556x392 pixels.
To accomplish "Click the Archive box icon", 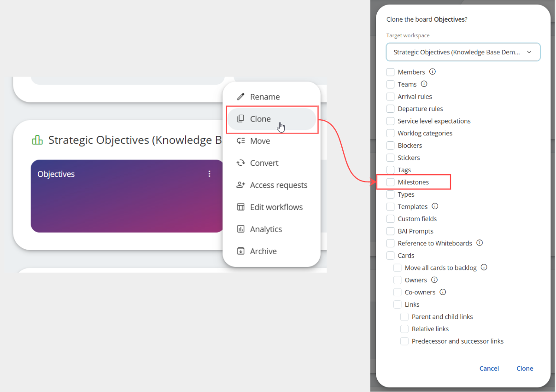I will (x=240, y=251).
